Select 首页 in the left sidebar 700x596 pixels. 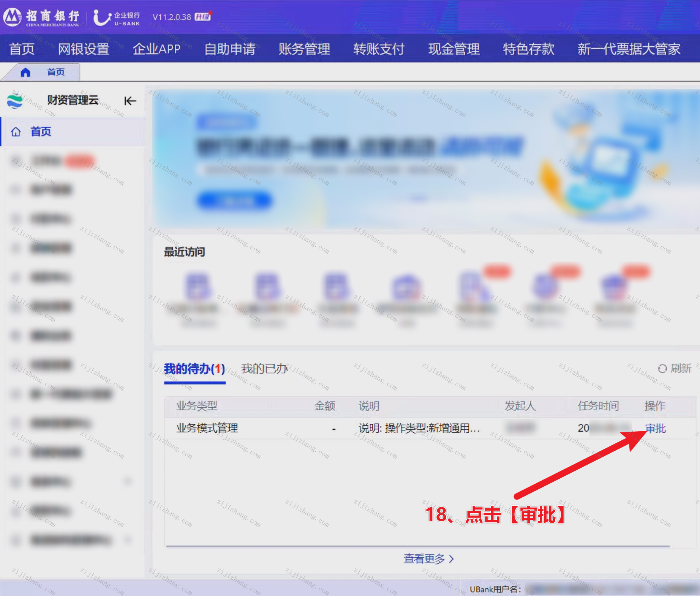click(x=73, y=132)
